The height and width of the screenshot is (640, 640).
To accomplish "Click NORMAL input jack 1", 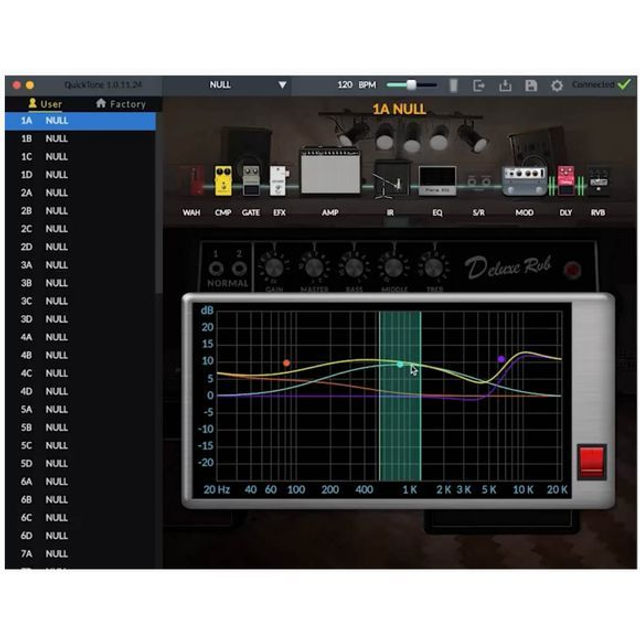I will coord(216,269).
